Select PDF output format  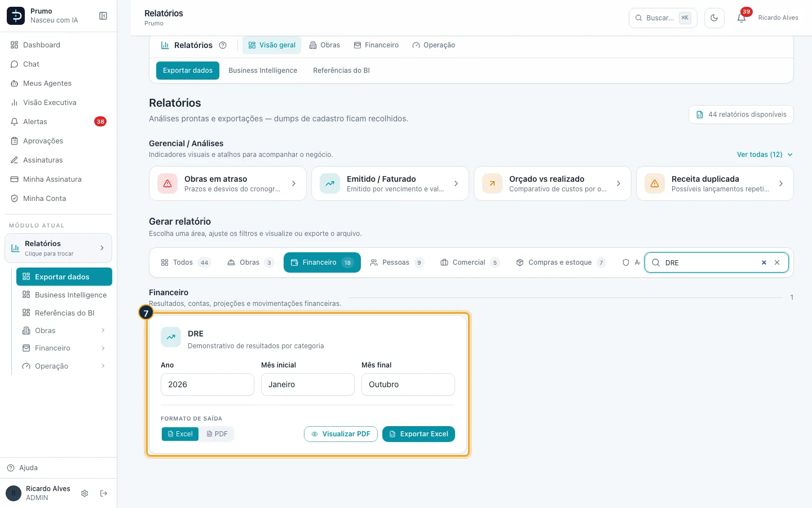coord(217,434)
